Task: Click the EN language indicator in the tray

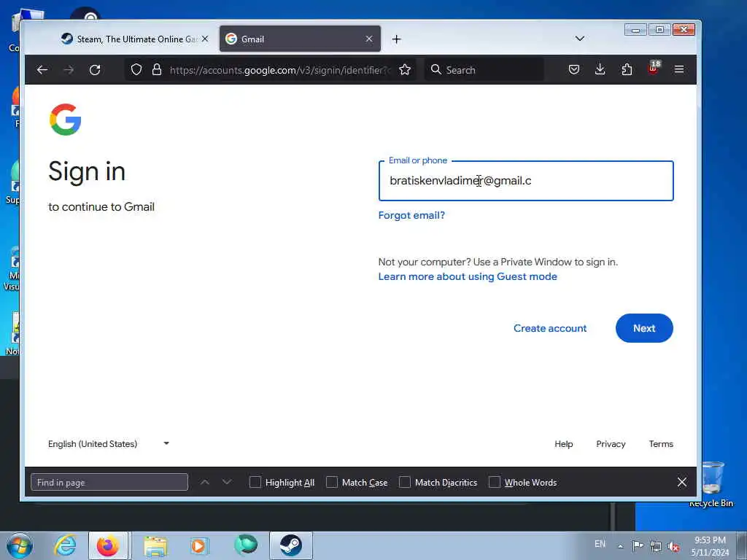Action: (600, 544)
